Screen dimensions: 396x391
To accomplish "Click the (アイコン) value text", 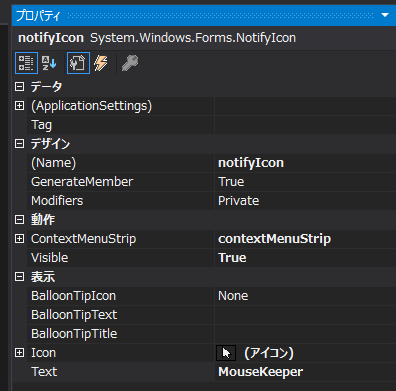I will (x=269, y=353).
